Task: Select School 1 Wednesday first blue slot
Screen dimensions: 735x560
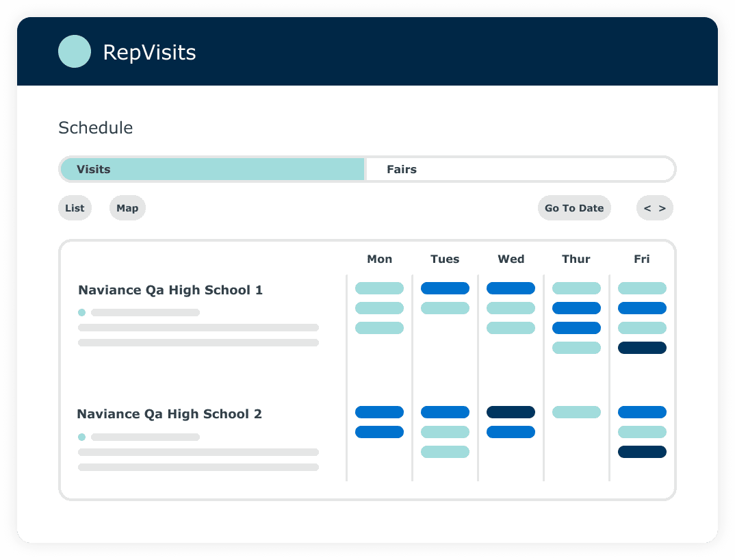Action: [511, 288]
